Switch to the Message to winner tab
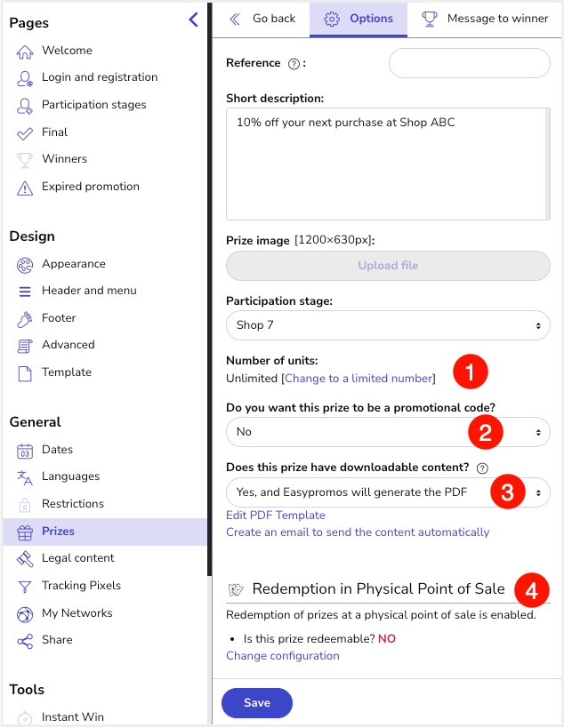Viewport: 564px width, 728px height. pyautogui.click(x=486, y=19)
